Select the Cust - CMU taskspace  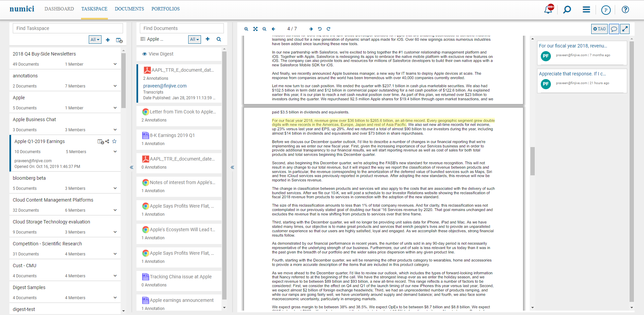point(65,270)
